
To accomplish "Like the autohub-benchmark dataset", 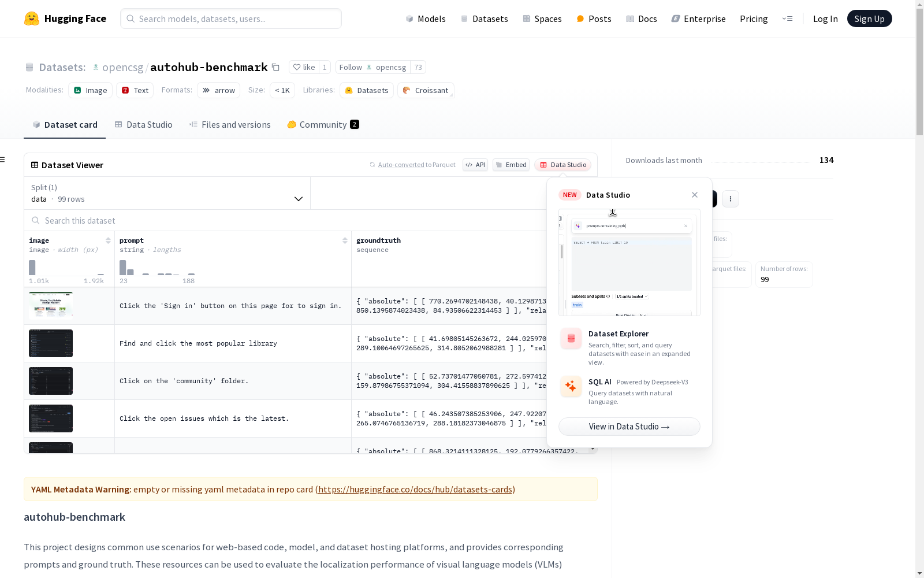I will (x=304, y=67).
